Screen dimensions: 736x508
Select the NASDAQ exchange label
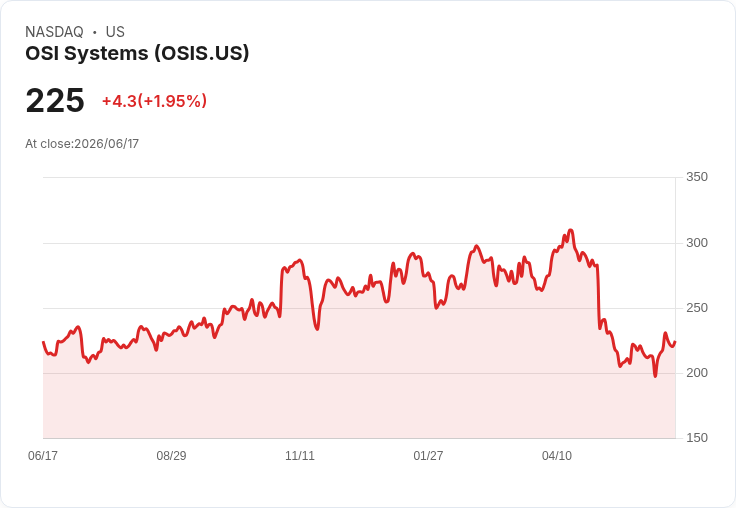(x=54, y=32)
